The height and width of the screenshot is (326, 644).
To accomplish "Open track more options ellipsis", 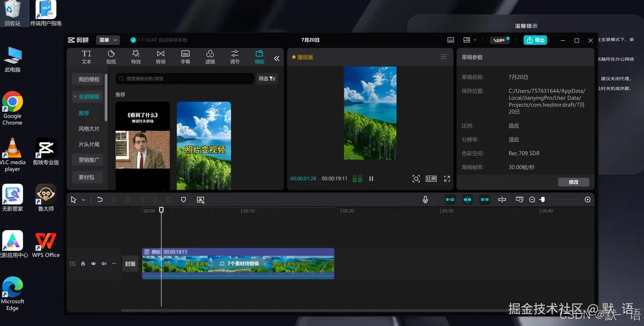I will point(114,264).
